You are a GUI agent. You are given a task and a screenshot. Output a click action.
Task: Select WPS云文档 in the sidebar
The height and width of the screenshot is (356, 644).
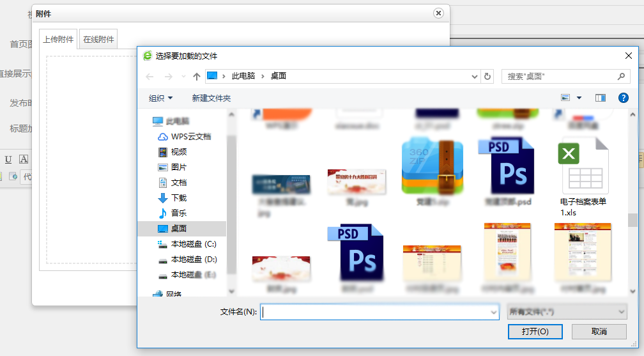click(x=190, y=136)
